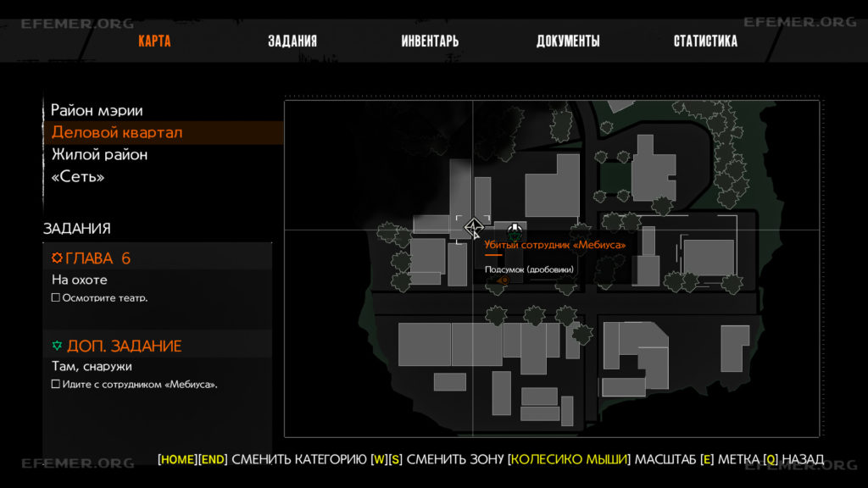The image size is (868, 488).
Task: Select the highlighted Деловой квартал zone
Action: 164,133
